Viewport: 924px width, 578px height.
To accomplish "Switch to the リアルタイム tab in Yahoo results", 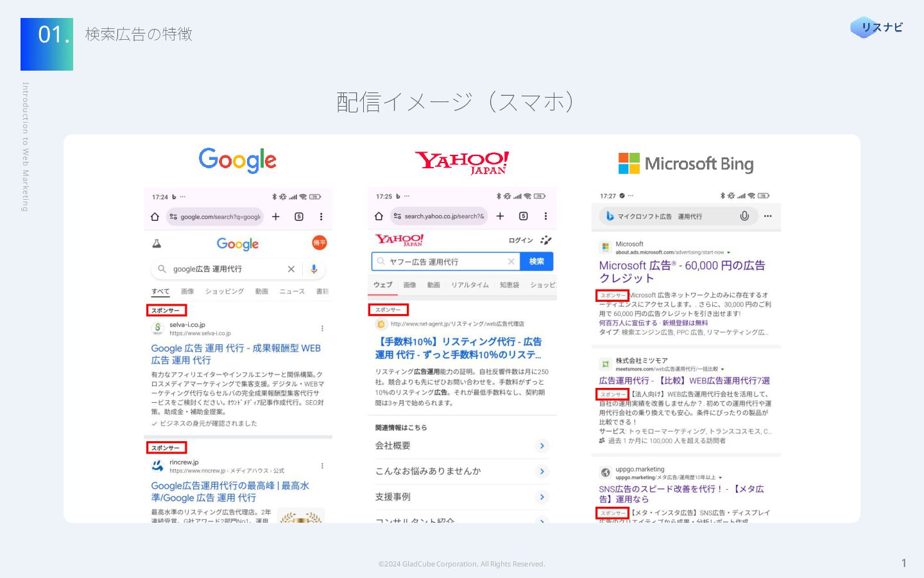I will coord(470,285).
